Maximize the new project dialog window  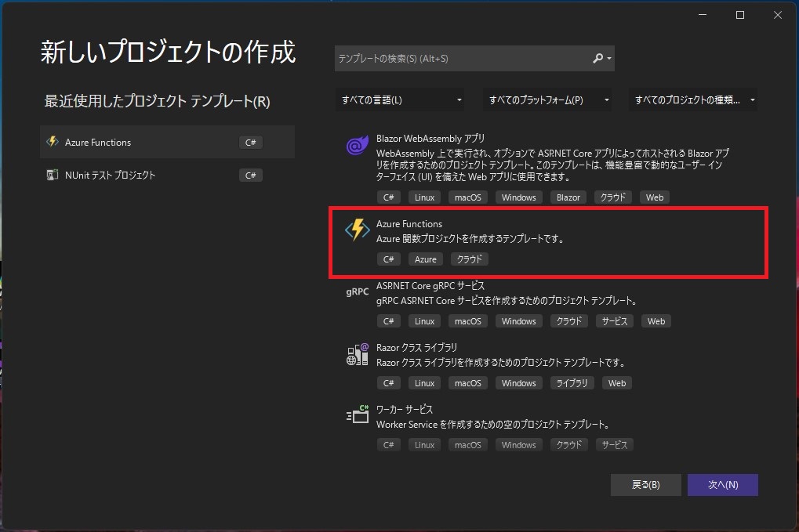pos(740,15)
